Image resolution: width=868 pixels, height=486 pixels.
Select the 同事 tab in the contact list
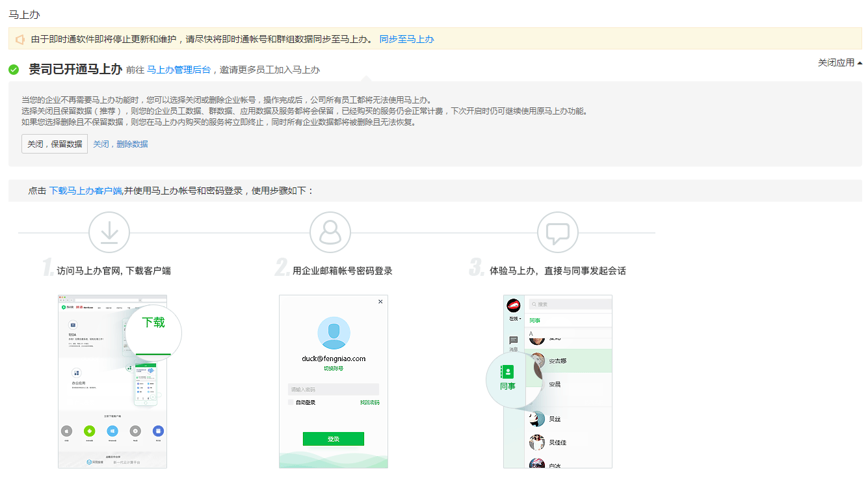pos(534,319)
